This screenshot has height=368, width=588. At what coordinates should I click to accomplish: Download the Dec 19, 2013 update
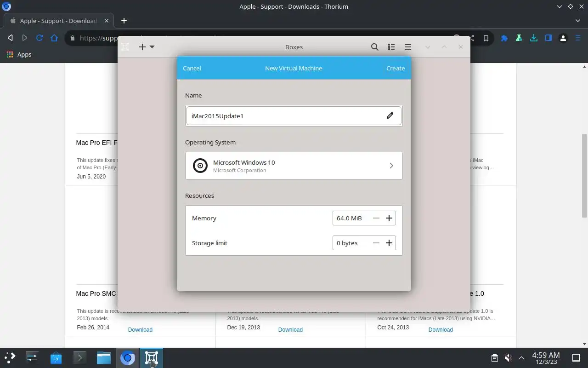[x=290, y=329]
